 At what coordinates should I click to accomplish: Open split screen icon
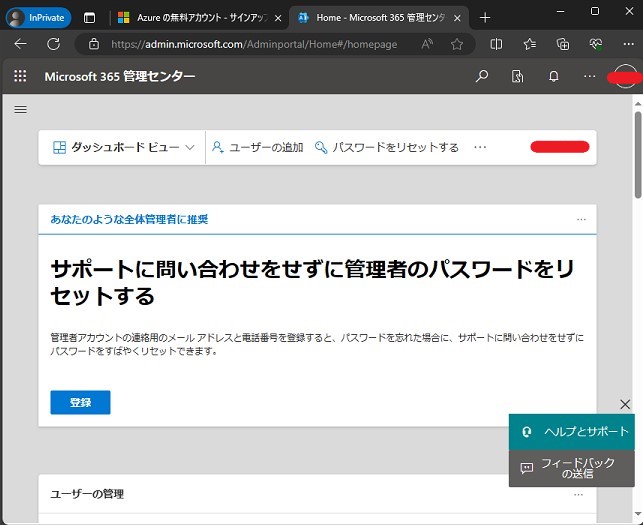(496, 43)
